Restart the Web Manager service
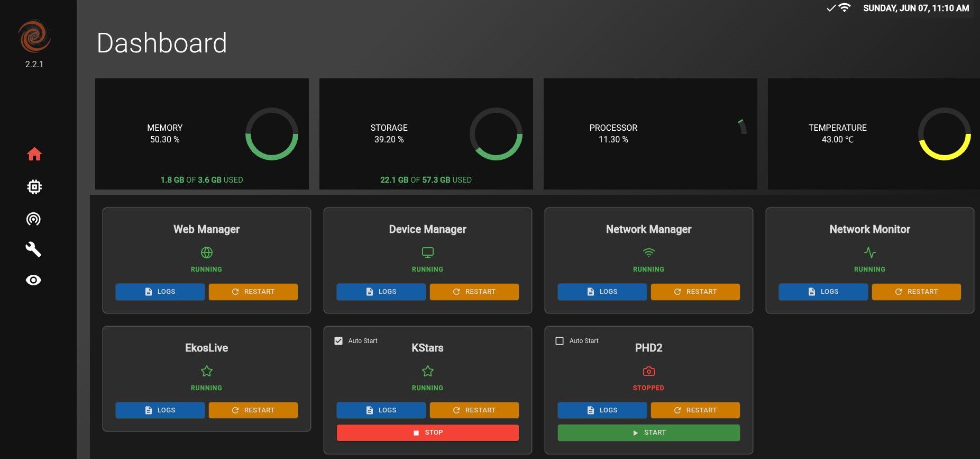The image size is (980, 459). (x=253, y=292)
